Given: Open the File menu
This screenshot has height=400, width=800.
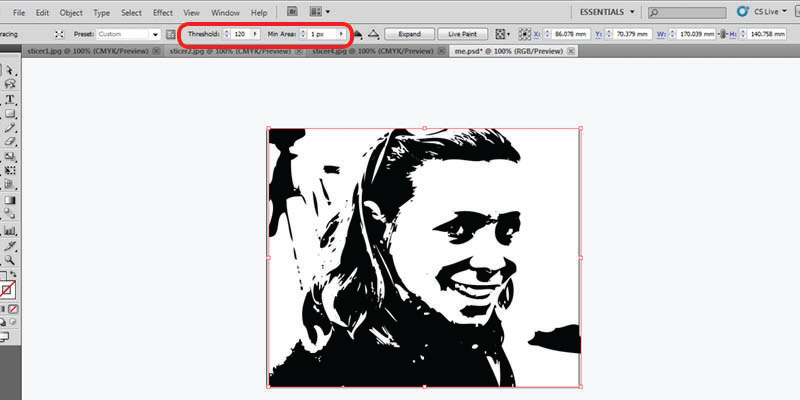Looking at the screenshot, I should point(19,13).
